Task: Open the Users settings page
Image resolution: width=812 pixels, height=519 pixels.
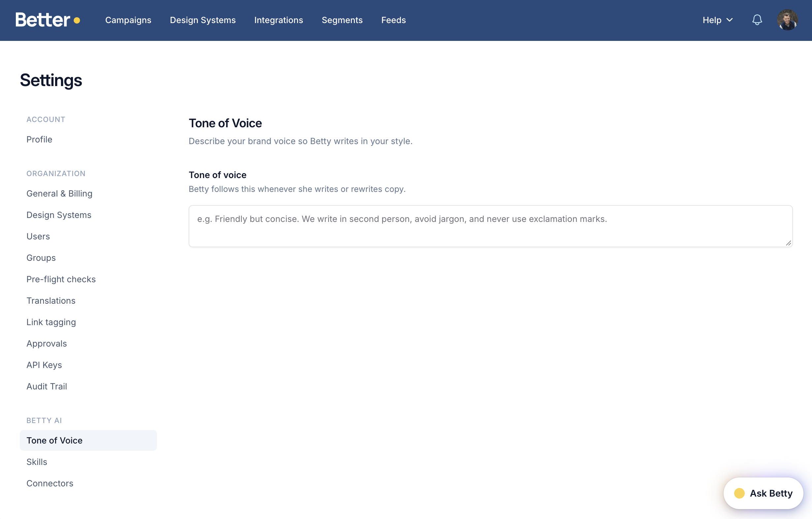Action: point(88,236)
